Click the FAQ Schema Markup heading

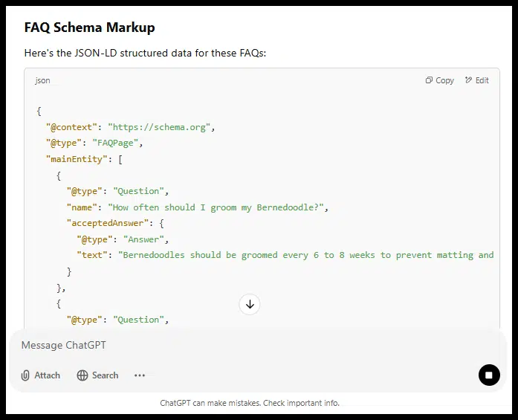pyautogui.click(x=89, y=27)
